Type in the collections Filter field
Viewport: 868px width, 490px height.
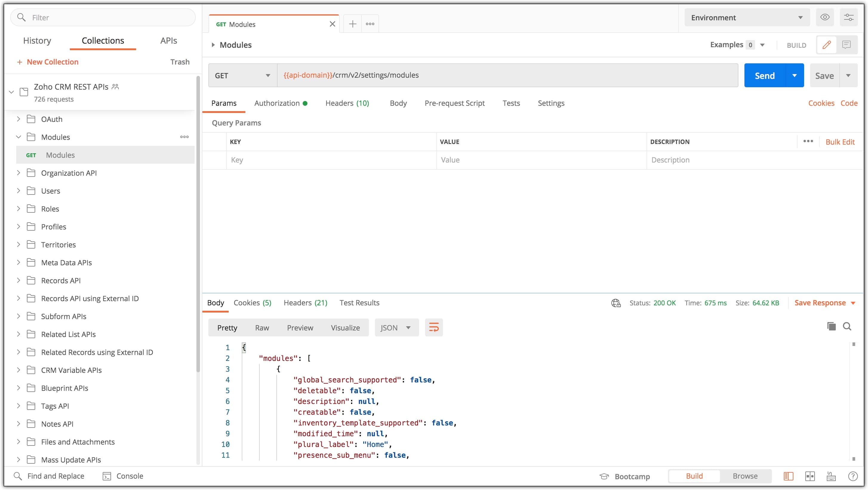pyautogui.click(x=101, y=17)
